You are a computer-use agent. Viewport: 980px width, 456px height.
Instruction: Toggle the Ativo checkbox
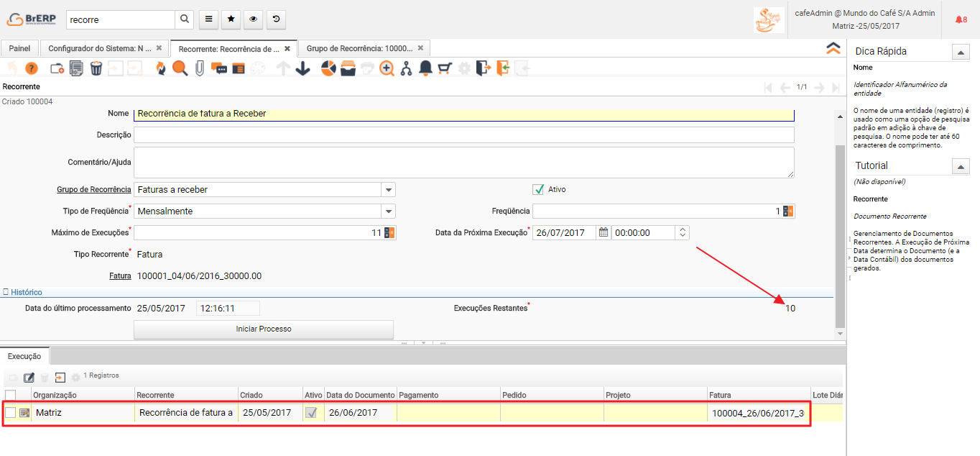click(538, 189)
